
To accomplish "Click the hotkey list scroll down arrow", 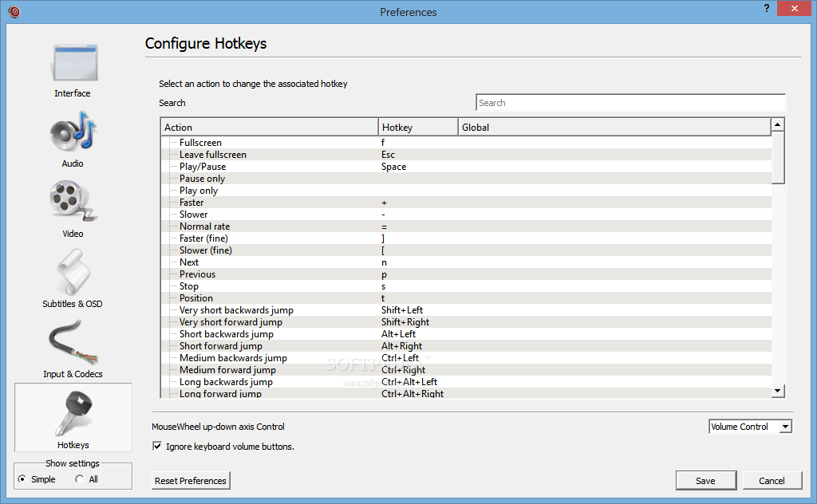I will (x=777, y=391).
